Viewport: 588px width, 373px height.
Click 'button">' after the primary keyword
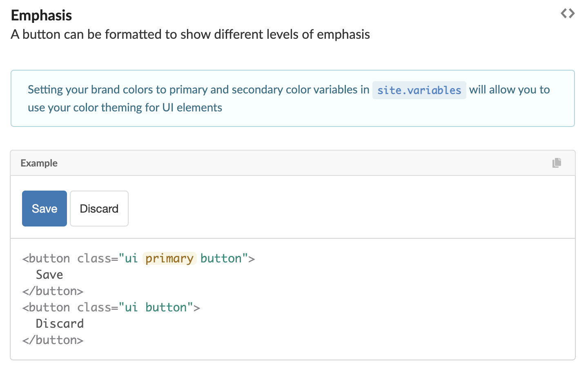click(x=227, y=258)
